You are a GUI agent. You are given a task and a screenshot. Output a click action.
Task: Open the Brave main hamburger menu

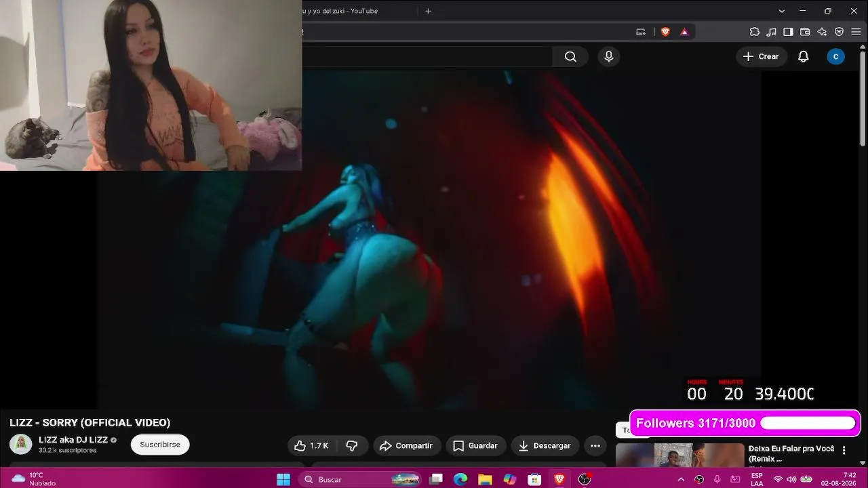856,32
